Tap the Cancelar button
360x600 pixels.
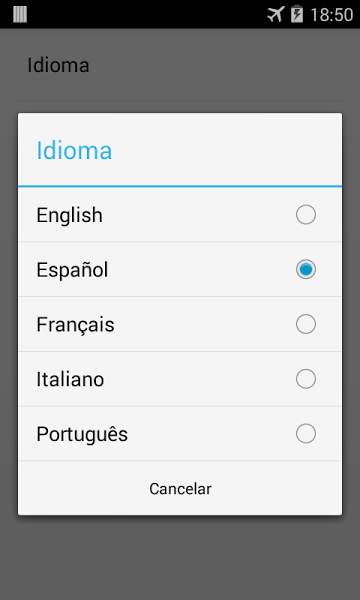tap(180, 489)
